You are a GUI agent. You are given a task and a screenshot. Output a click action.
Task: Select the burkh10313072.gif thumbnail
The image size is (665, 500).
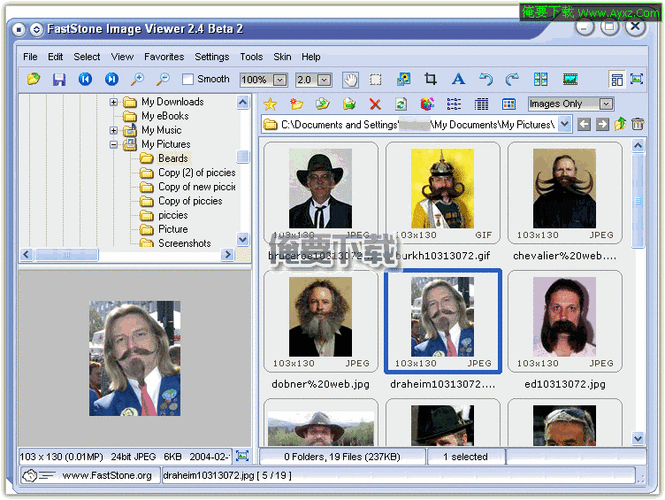442,193
